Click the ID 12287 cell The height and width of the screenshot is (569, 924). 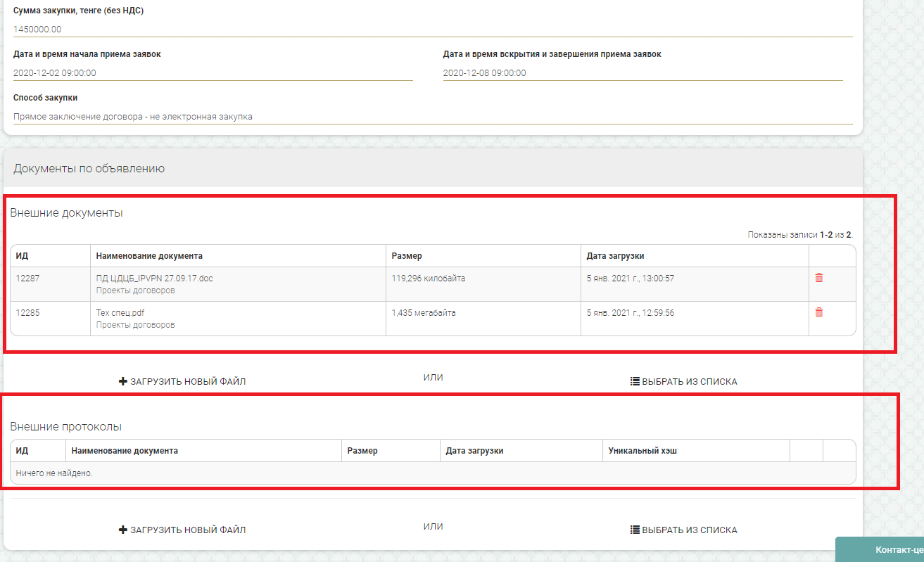(x=28, y=279)
